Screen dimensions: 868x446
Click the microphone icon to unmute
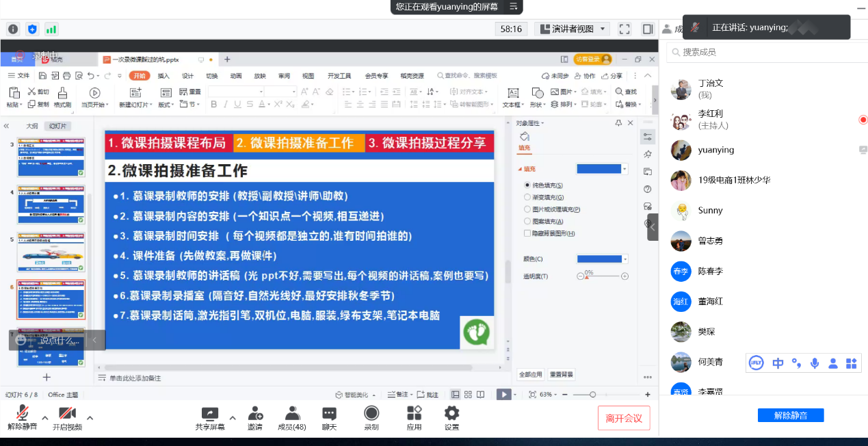23,414
